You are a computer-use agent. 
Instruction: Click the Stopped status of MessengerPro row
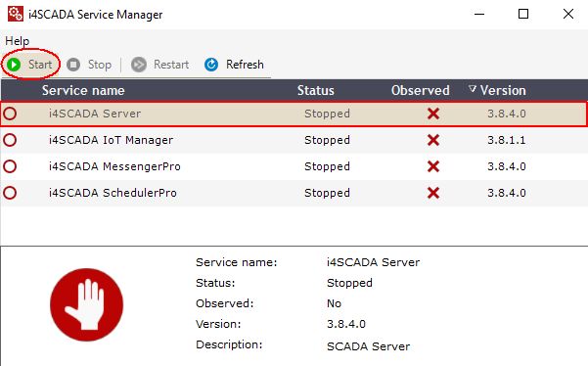(x=327, y=166)
